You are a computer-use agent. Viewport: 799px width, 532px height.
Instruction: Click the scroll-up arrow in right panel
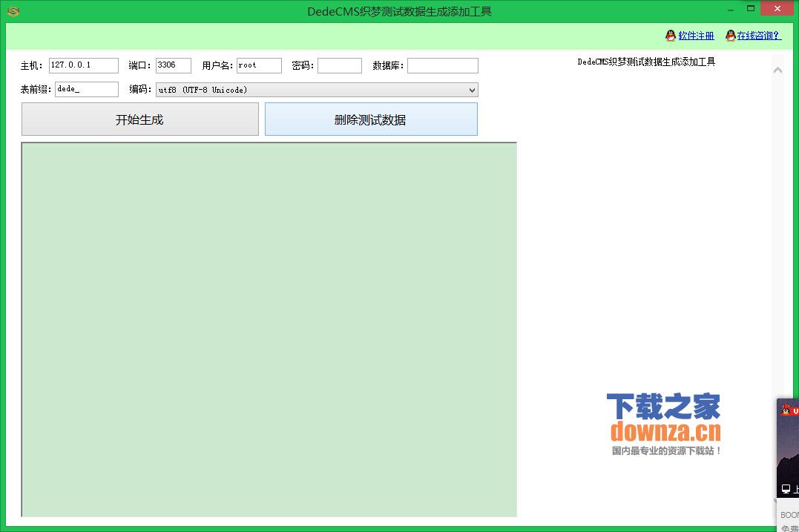click(x=777, y=70)
